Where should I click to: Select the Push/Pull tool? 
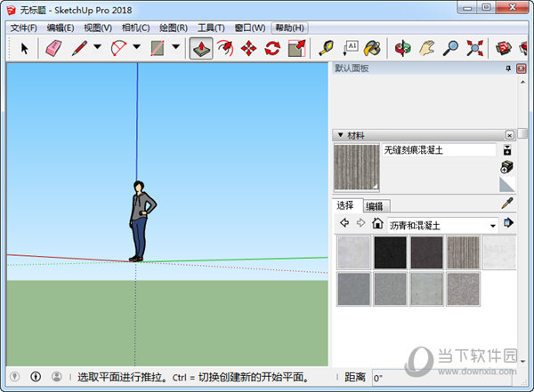201,48
